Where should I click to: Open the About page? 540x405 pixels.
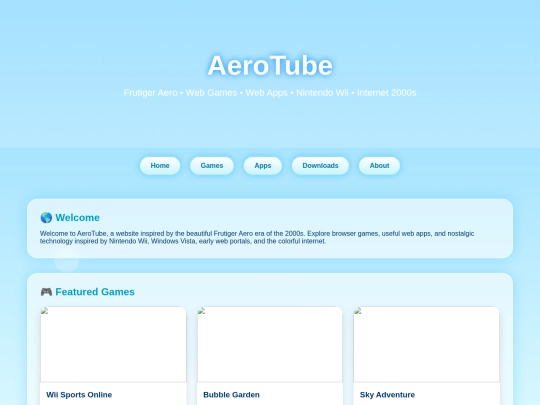click(379, 166)
